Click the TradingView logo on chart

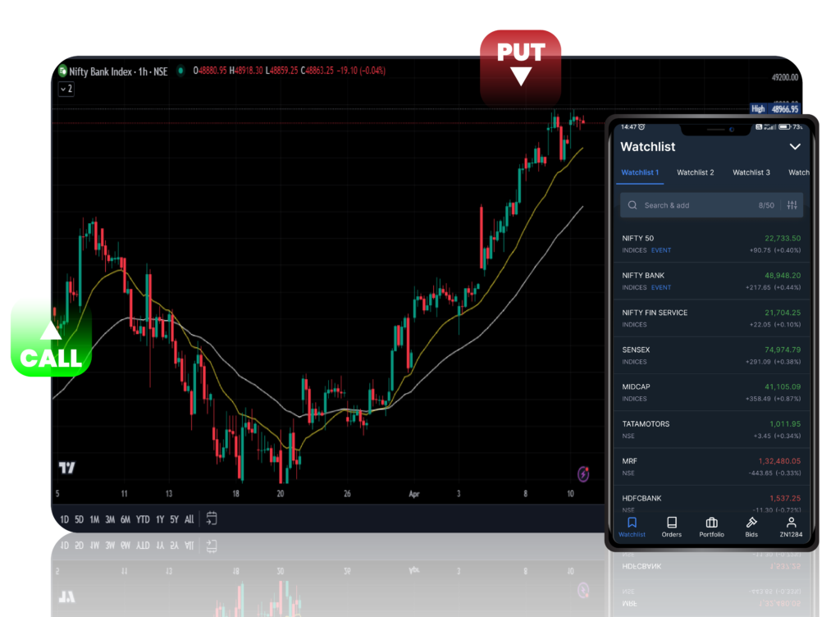point(66,468)
